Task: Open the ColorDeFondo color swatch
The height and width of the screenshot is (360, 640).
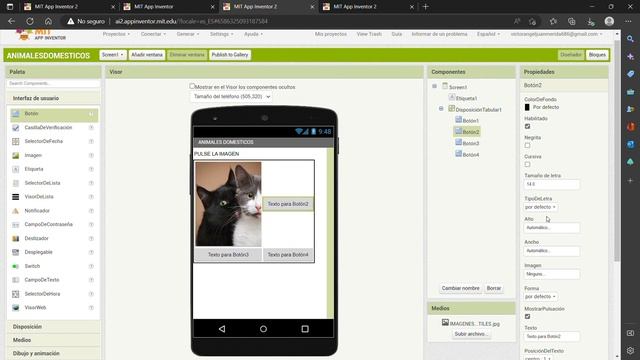Action: pyautogui.click(x=527, y=107)
